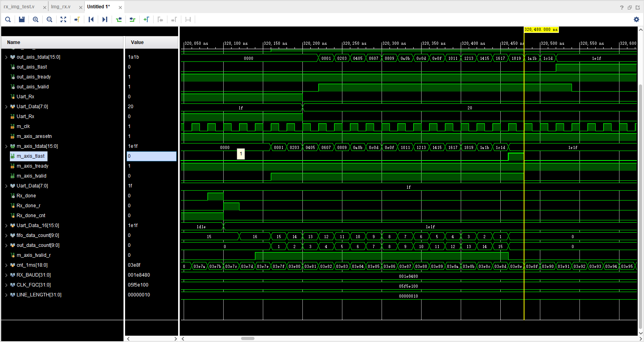The width and height of the screenshot is (644, 342).
Task: Select the m_axis_tready signal
Action: click(32, 166)
